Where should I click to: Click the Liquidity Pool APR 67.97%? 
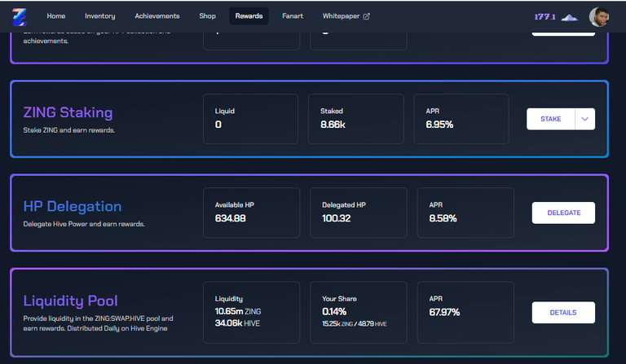click(444, 312)
